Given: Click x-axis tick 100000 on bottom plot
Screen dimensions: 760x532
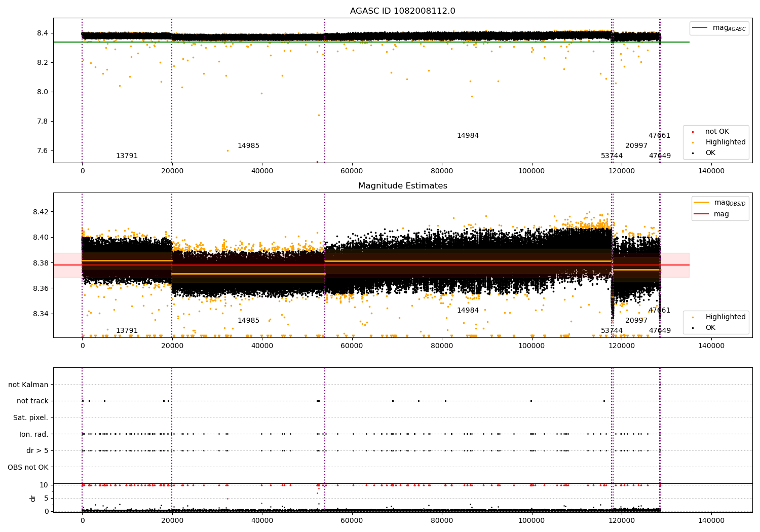Looking at the screenshot, I should click(x=531, y=521).
